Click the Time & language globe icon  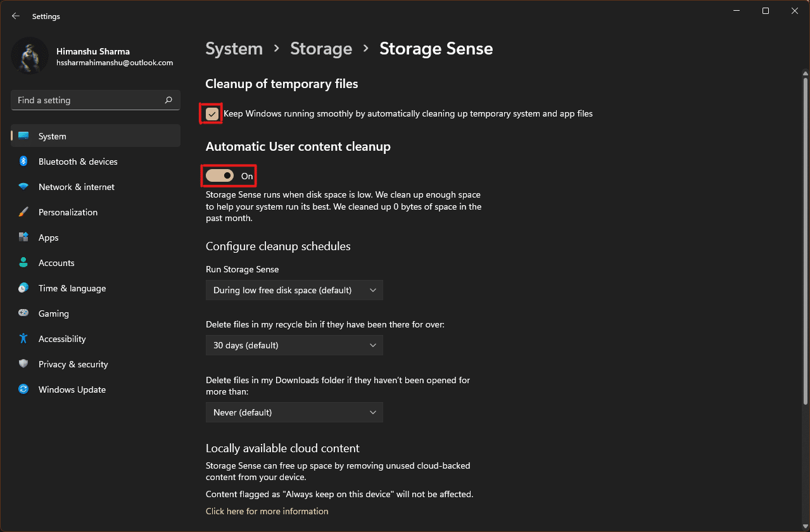tap(23, 288)
